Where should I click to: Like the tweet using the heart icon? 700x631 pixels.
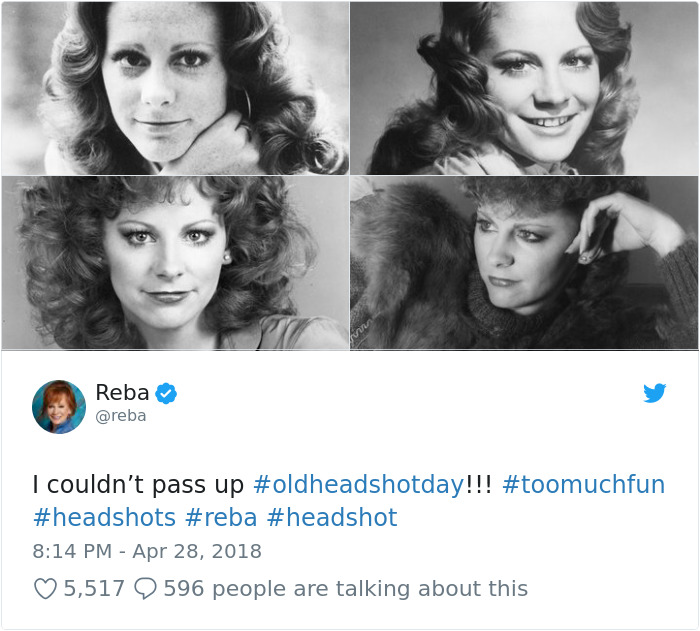pos(45,589)
